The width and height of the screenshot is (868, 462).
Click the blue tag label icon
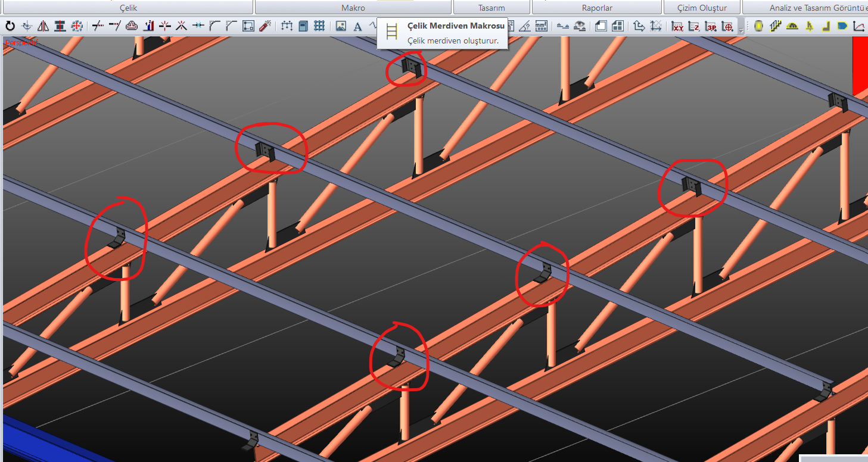coord(842,26)
